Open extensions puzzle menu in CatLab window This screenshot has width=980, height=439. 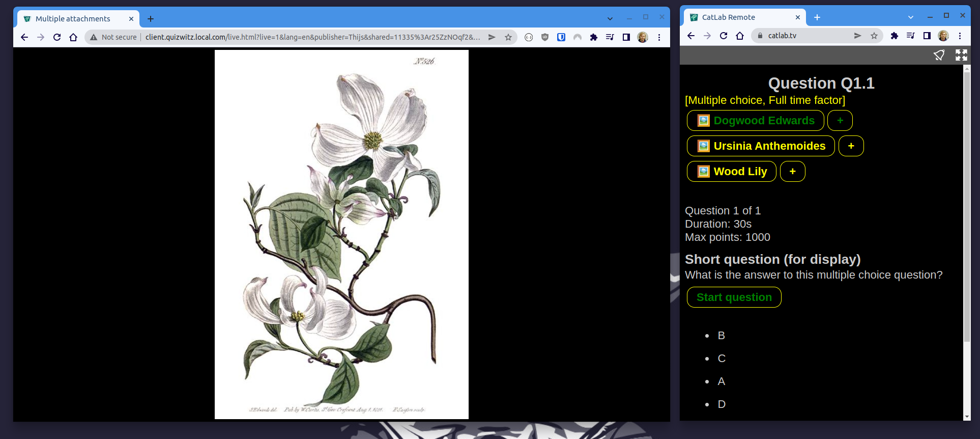[894, 36]
